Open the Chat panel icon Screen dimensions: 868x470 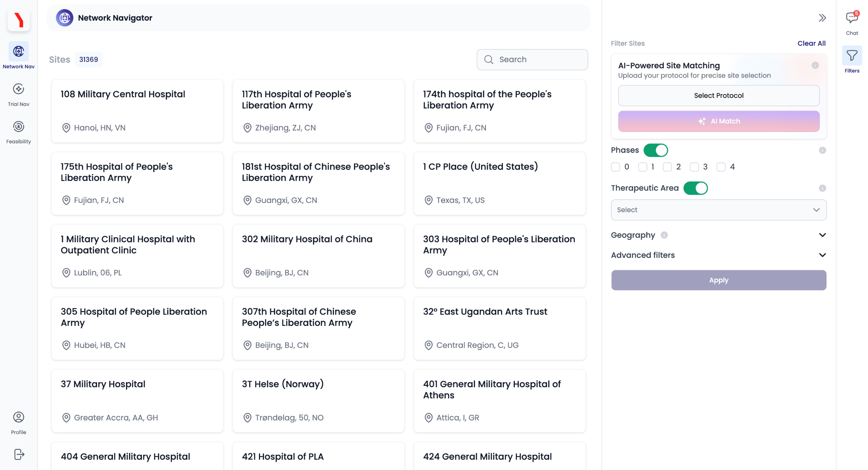(851, 18)
